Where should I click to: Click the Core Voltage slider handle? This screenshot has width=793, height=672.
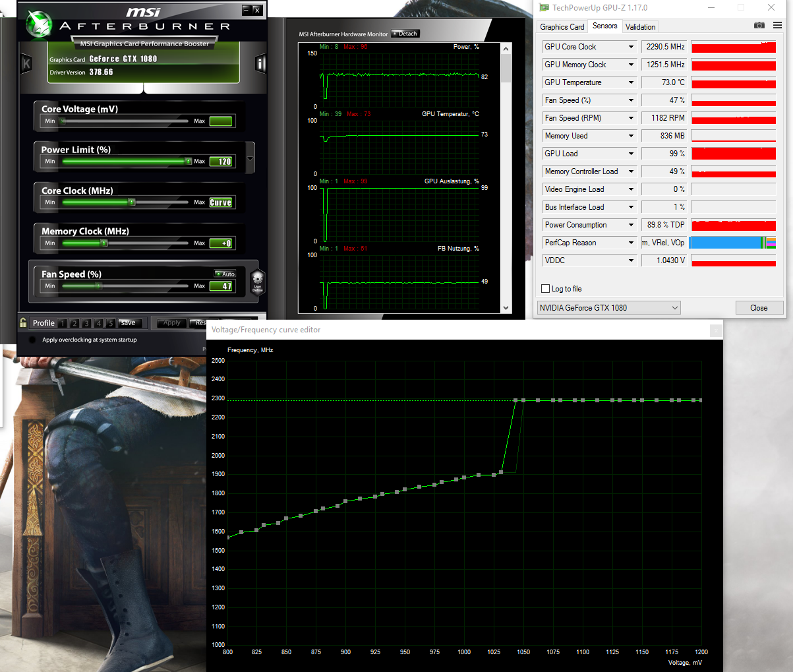pyautogui.click(x=63, y=121)
